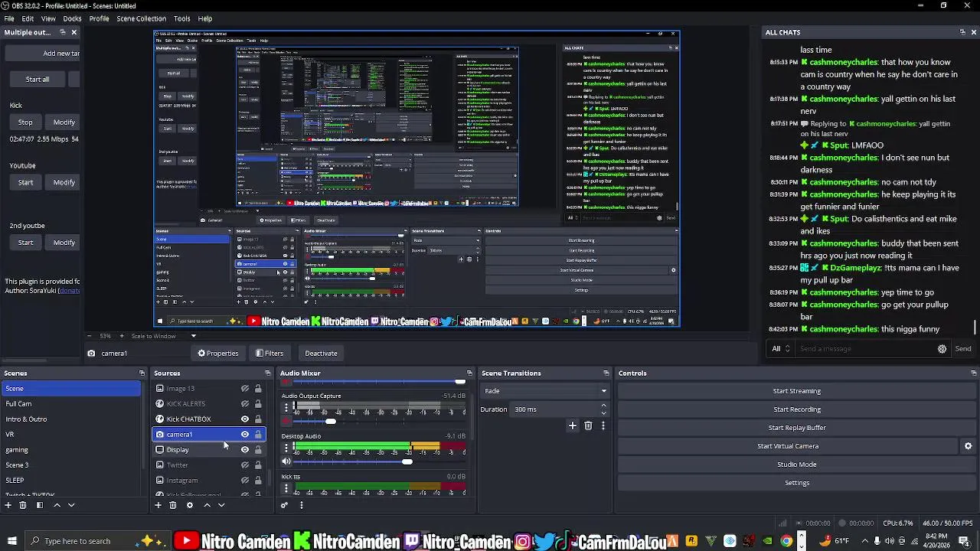Screen dimensions: 980x551
Task: Pop out the Sources dock
Action: [267, 373]
